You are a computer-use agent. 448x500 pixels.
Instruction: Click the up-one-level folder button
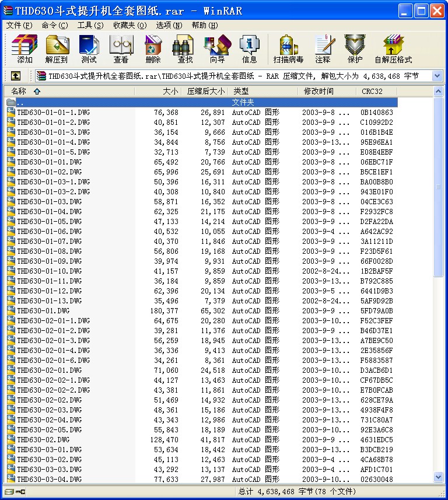(x=16, y=76)
